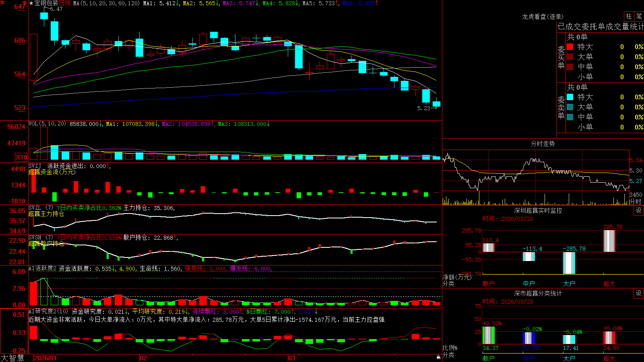The image size is (644, 362).
Task: Click the dark red 中单 buy order swatch
Action: [570, 67]
